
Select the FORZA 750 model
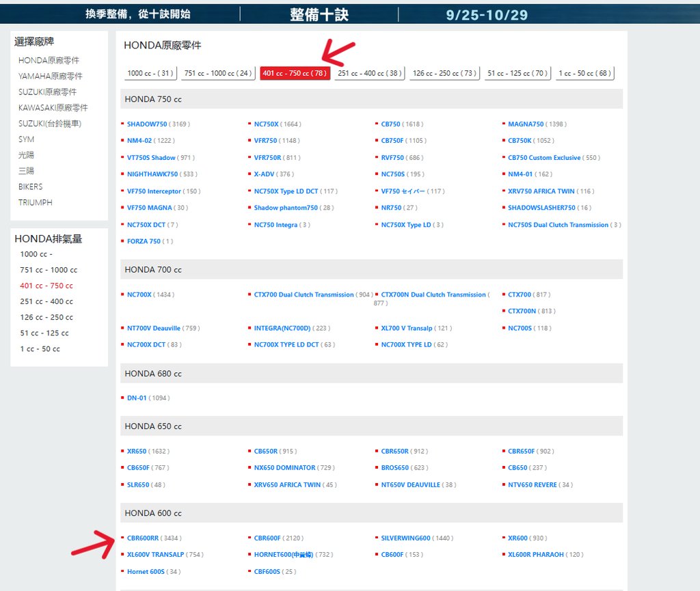pos(144,241)
